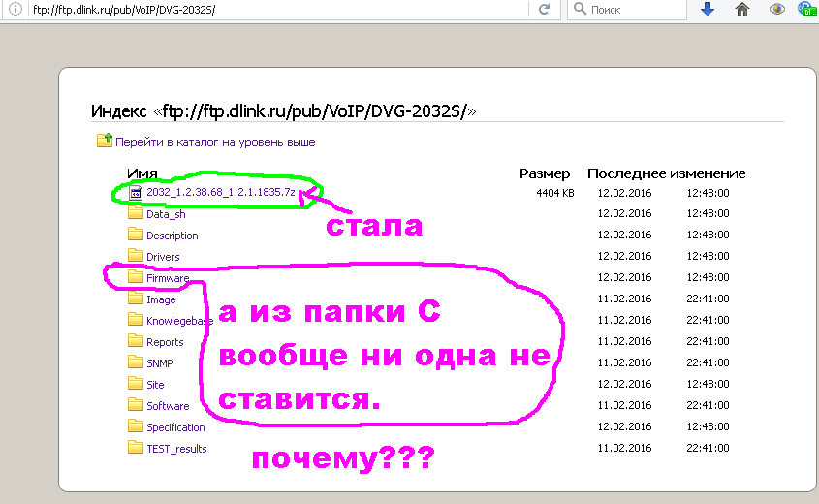819x504 pixels.
Task: Click the TEST_results folder icon
Action: click(x=136, y=448)
